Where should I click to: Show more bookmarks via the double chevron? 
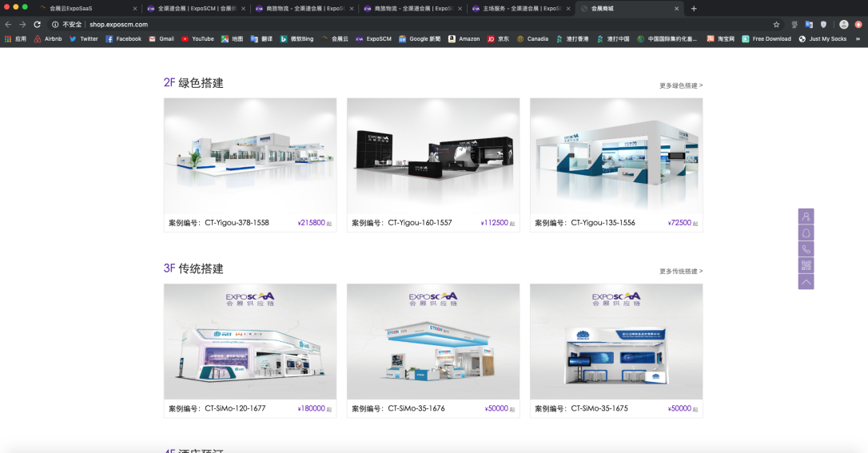tap(858, 38)
